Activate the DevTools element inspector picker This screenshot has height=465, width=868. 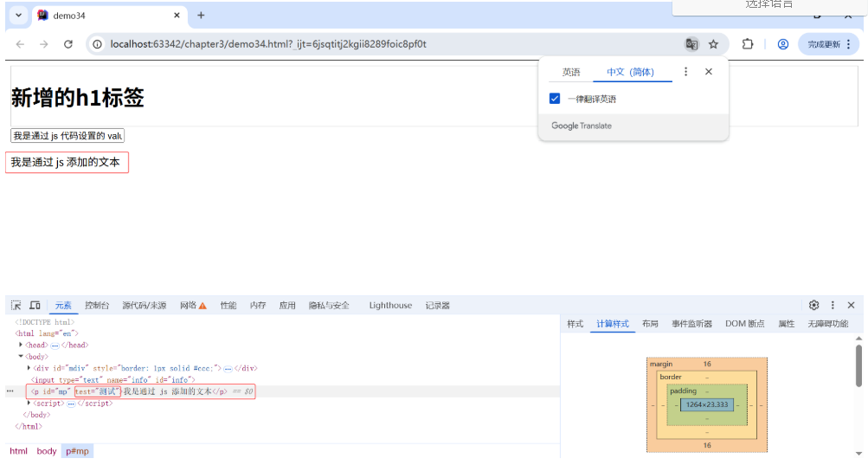[x=16, y=306]
